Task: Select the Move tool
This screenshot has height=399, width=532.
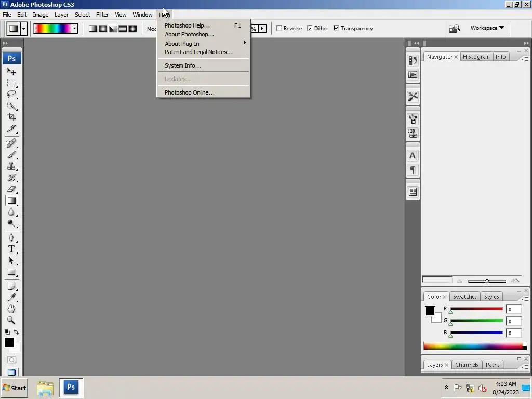Action: [x=11, y=71]
